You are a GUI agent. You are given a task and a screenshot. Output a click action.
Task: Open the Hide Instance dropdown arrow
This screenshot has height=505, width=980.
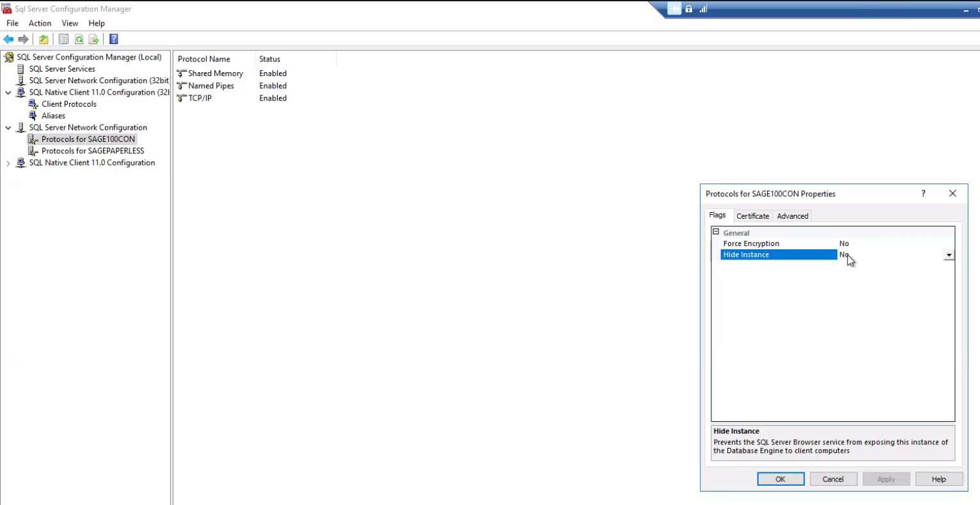949,255
